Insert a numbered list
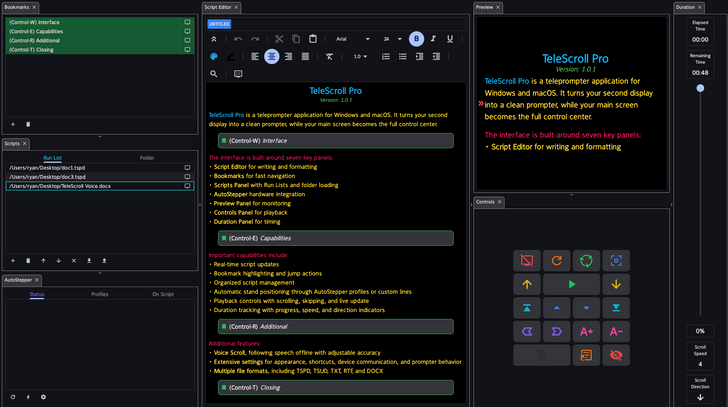 (386, 57)
